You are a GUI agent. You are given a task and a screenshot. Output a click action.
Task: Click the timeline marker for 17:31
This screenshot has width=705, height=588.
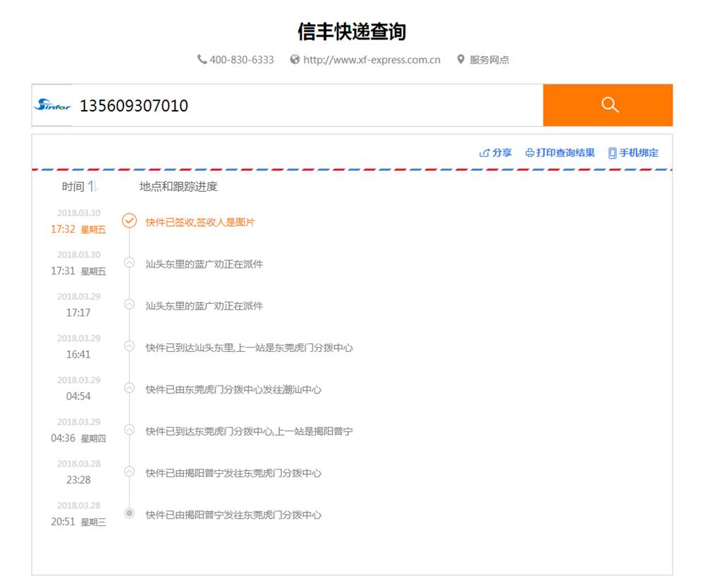(130, 262)
